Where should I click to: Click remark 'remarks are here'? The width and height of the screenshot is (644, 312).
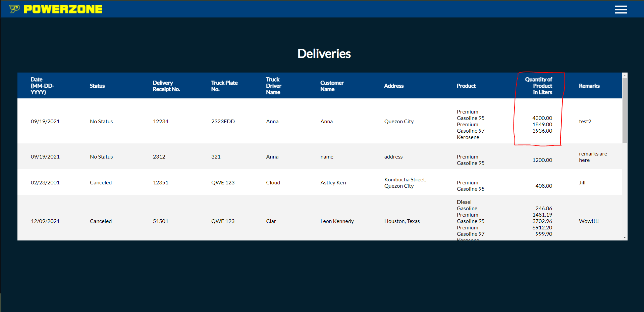(x=593, y=157)
